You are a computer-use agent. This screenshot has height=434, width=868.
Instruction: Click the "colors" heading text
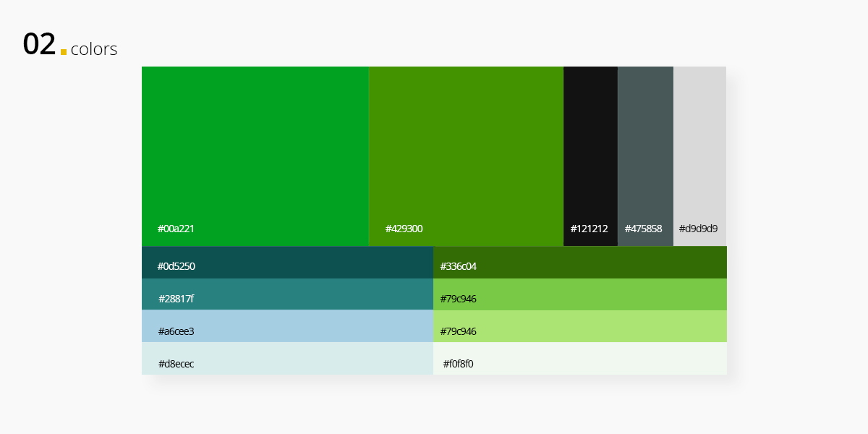pos(94,49)
